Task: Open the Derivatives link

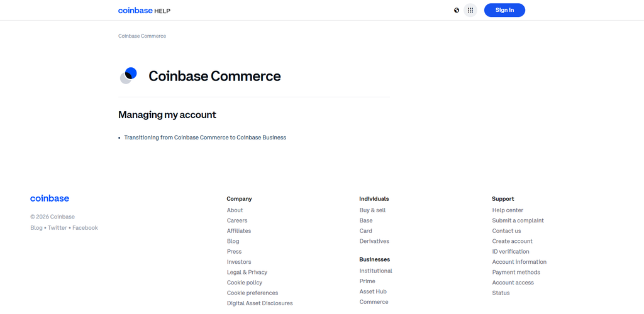Action: 374,241
